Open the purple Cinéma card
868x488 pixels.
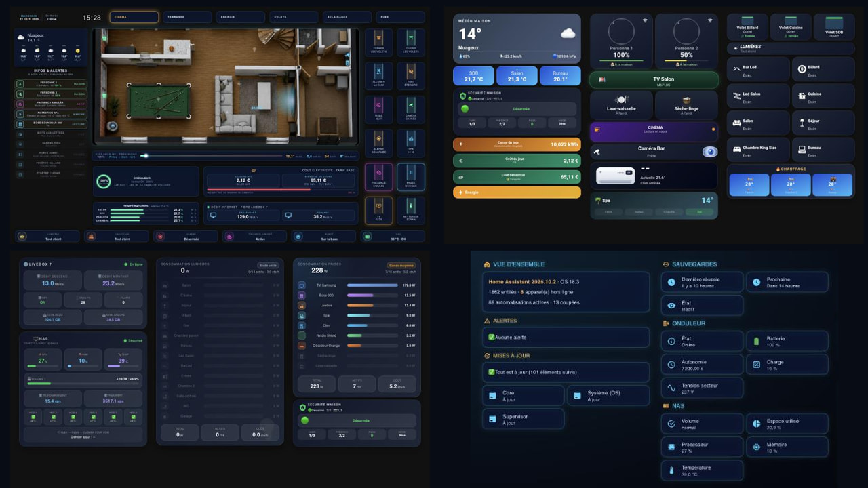654,131
